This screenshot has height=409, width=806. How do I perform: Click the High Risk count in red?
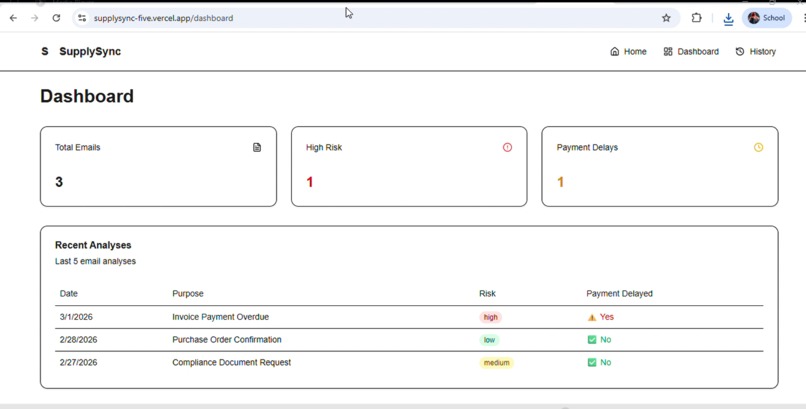click(309, 182)
